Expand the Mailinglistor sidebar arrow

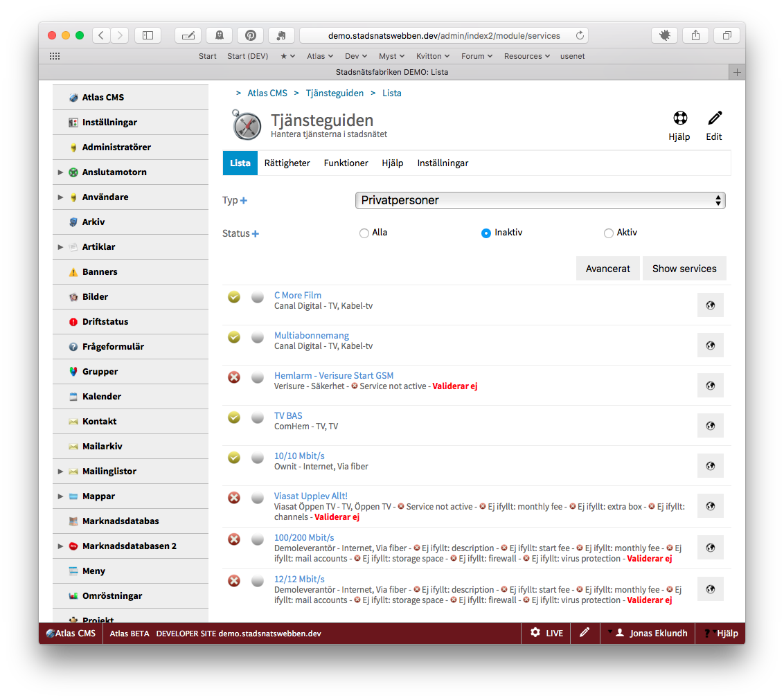click(60, 472)
